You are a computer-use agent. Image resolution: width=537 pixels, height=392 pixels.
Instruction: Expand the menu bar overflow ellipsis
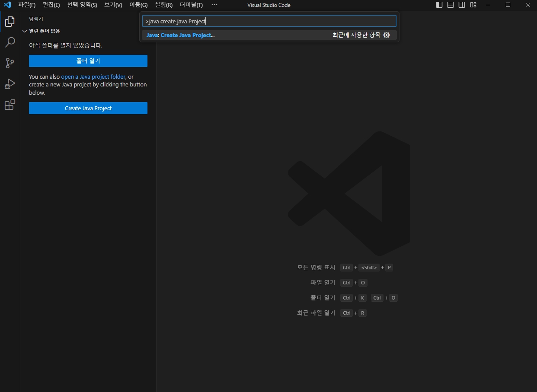point(214,5)
